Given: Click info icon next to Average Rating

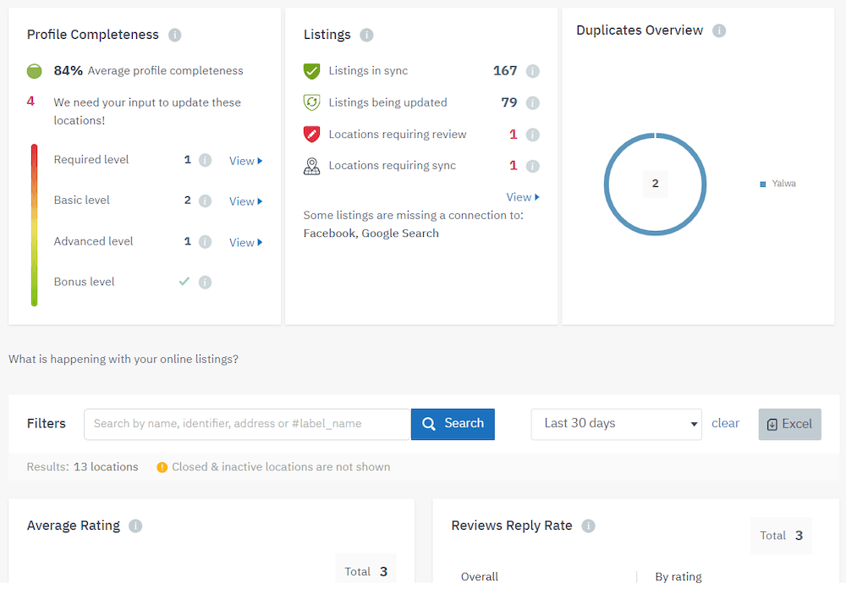Looking at the screenshot, I should pyautogui.click(x=135, y=525).
